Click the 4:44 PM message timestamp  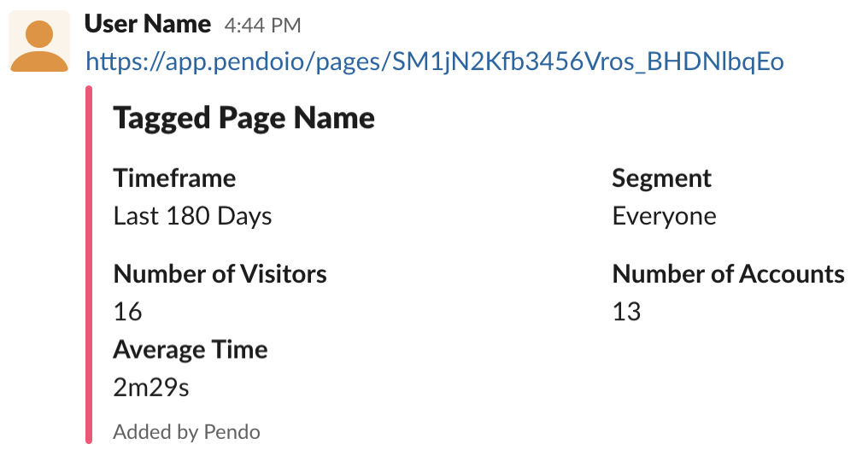(262, 26)
